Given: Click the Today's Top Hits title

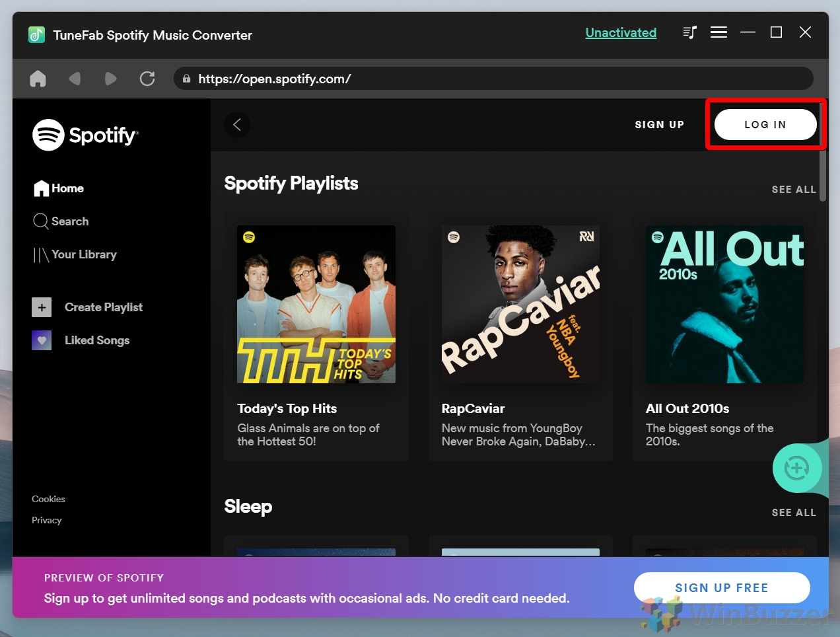Looking at the screenshot, I should tap(287, 408).
